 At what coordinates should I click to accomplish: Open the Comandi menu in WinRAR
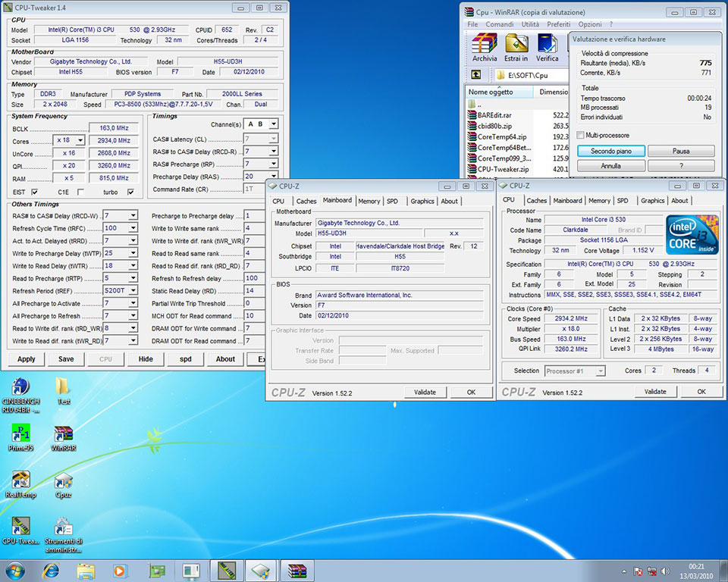[x=500, y=24]
